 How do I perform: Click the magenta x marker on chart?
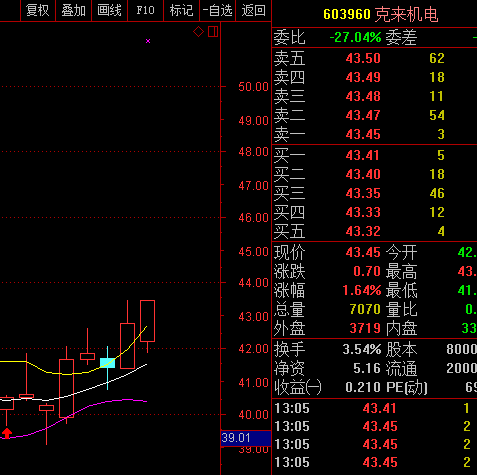tap(148, 41)
